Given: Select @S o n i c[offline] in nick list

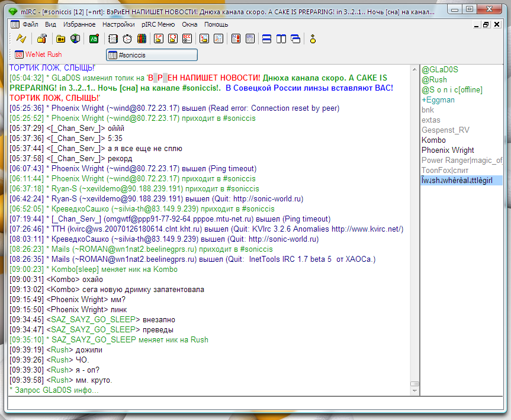Looking at the screenshot, I should click(x=452, y=89).
